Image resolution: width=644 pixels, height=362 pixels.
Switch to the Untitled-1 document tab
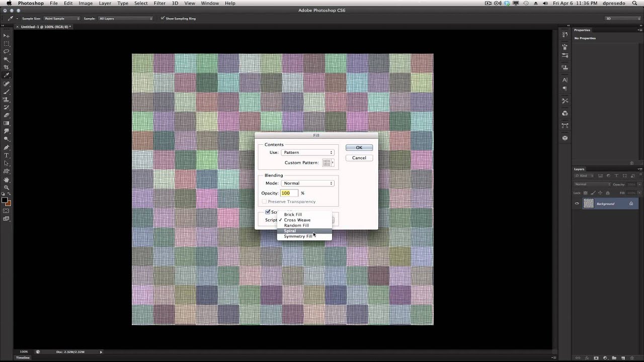pyautogui.click(x=45, y=27)
